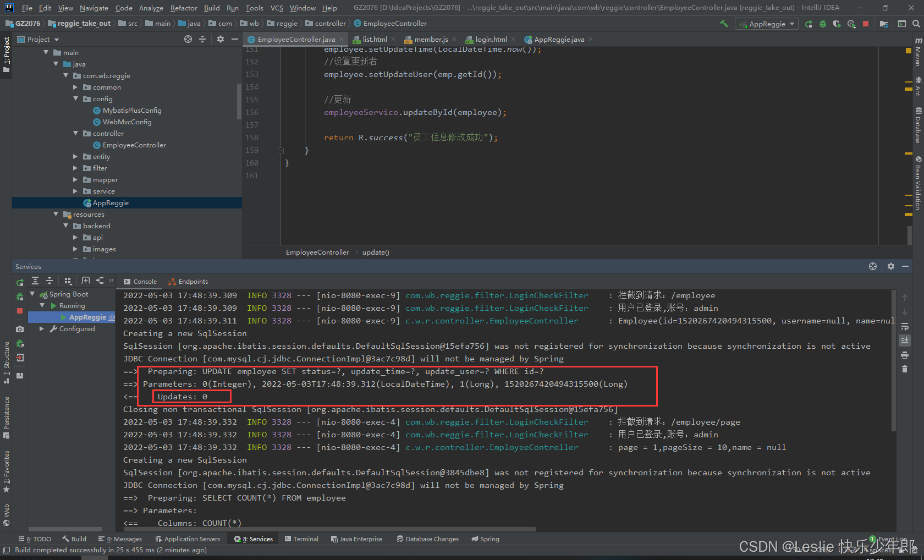Open the Navigate menu
This screenshot has height=560, width=924.
coord(94,8)
